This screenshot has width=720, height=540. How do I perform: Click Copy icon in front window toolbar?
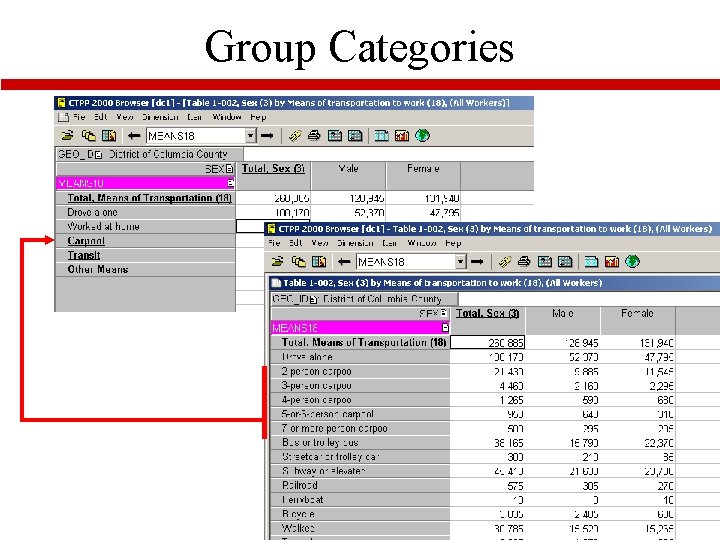tap(298, 262)
